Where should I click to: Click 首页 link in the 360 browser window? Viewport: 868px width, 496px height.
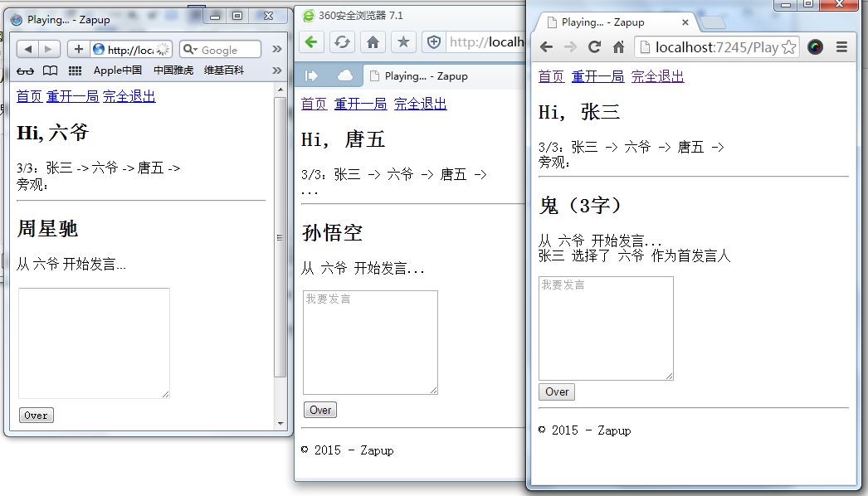[x=314, y=104]
